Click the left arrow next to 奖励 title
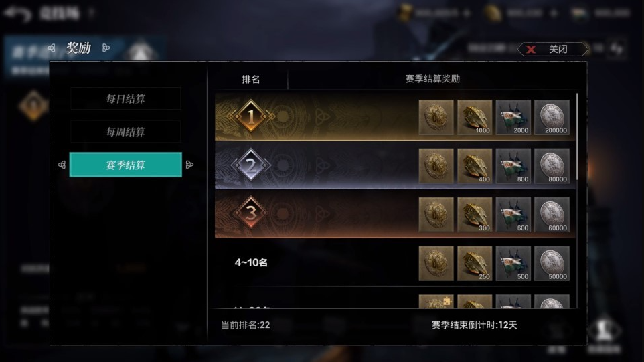 (52, 48)
